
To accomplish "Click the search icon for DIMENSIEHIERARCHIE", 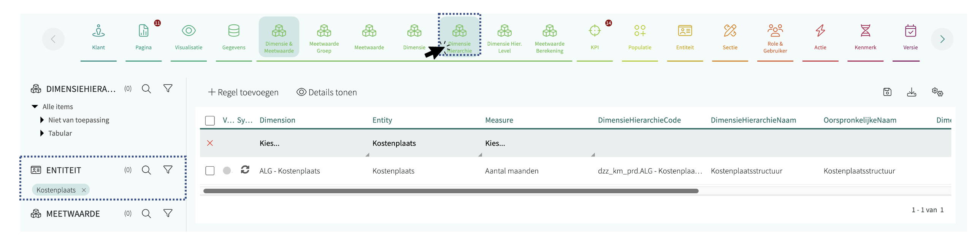I will click(x=146, y=89).
